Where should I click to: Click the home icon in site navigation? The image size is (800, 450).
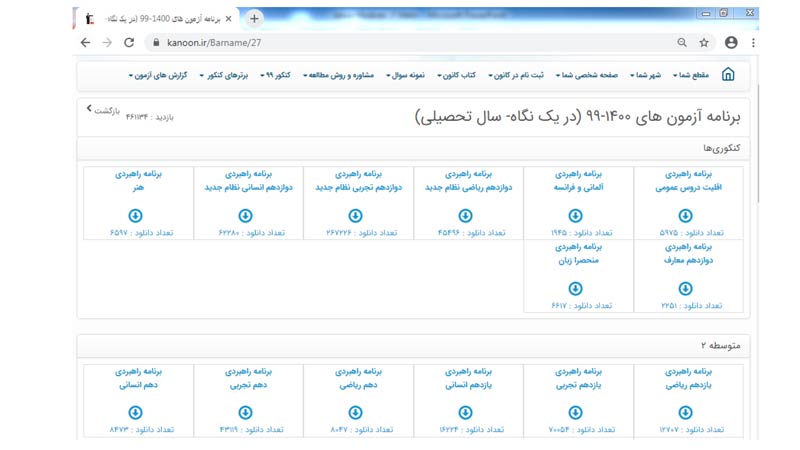[x=727, y=75]
